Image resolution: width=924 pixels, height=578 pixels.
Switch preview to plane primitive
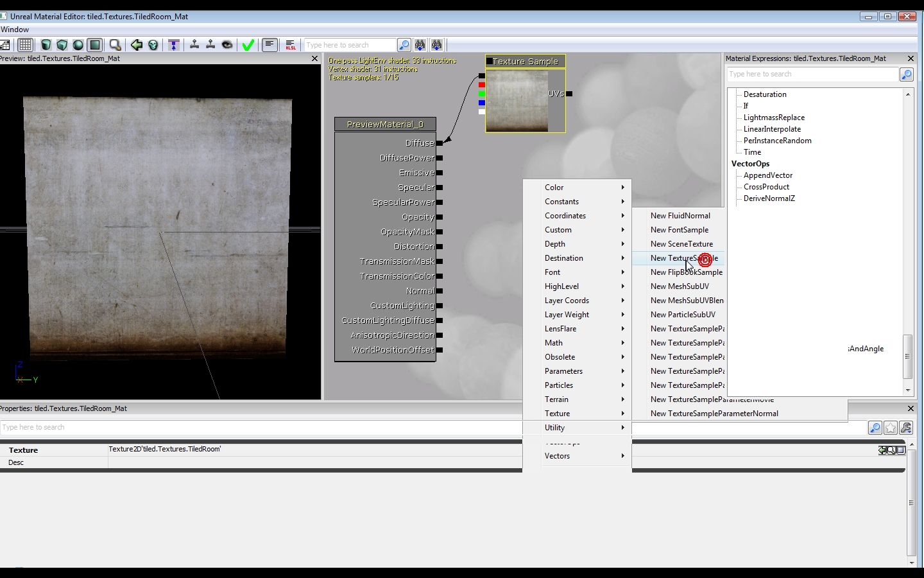pyautogui.click(x=94, y=45)
